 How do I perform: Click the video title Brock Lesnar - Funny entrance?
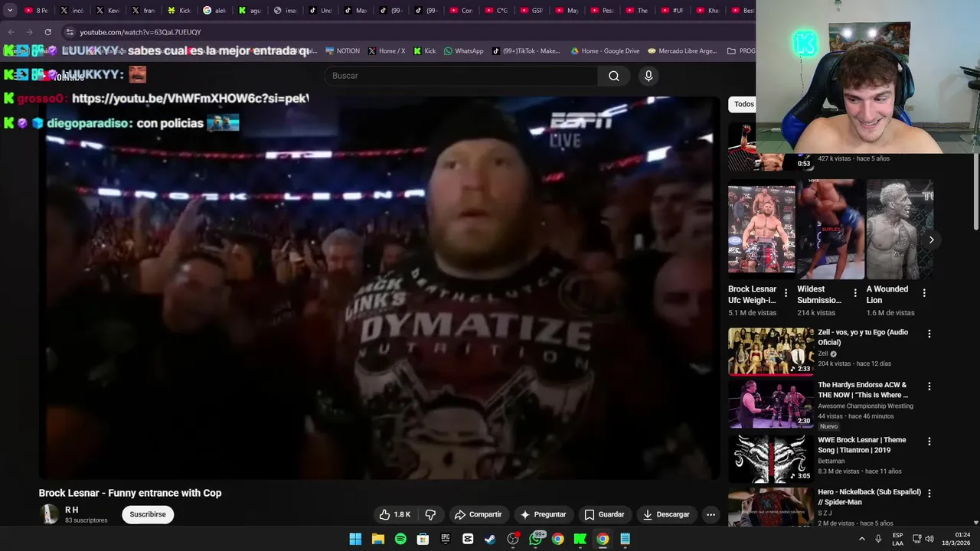(x=130, y=493)
